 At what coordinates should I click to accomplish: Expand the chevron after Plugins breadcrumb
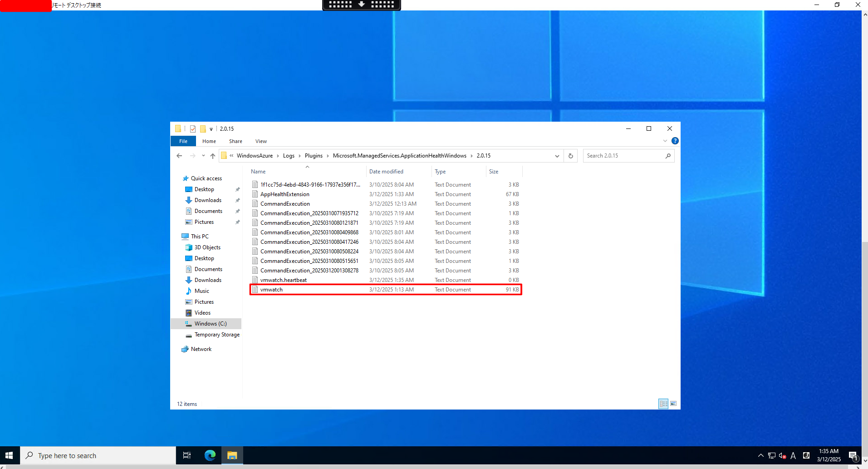point(328,156)
